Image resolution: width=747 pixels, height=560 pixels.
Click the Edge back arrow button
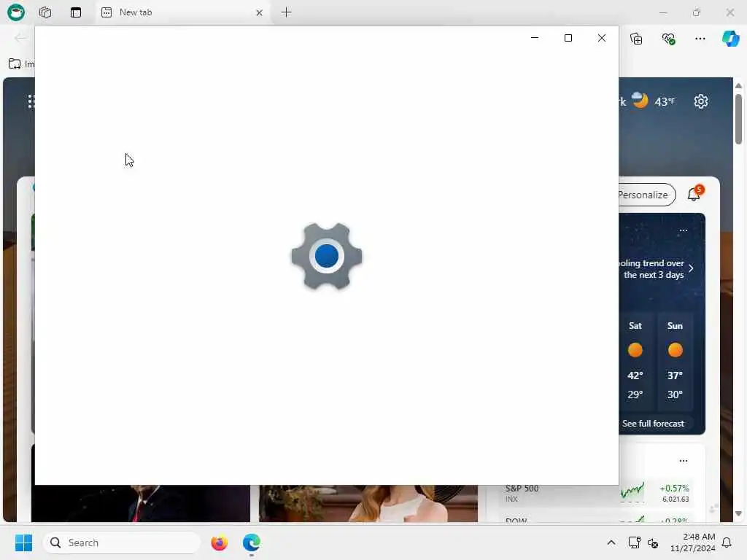20,38
